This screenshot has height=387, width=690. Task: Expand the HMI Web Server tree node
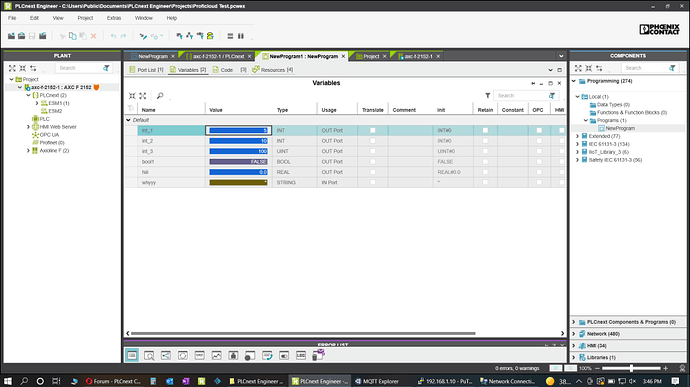[x=28, y=127]
